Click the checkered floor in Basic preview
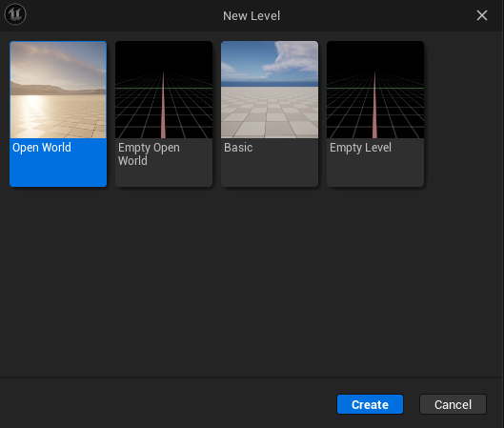Image resolution: width=504 pixels, height=428 pixels. click(270, 112)
